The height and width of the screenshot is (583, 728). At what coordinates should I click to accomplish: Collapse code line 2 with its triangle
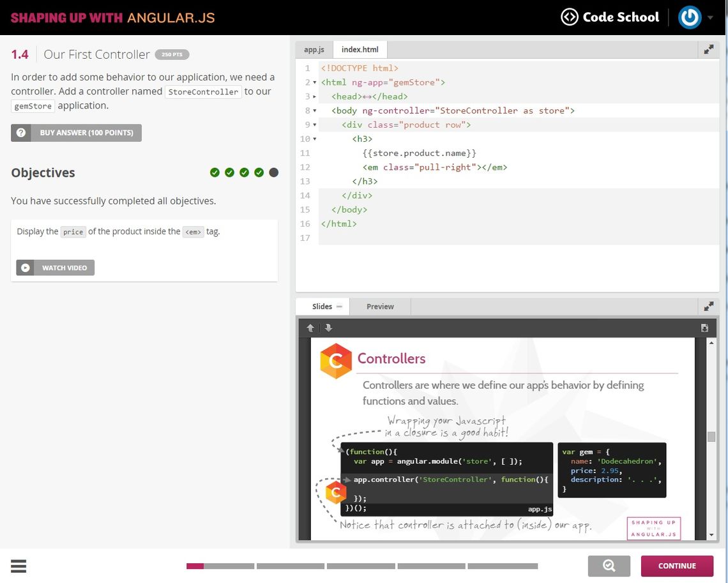tap(314, 82)
